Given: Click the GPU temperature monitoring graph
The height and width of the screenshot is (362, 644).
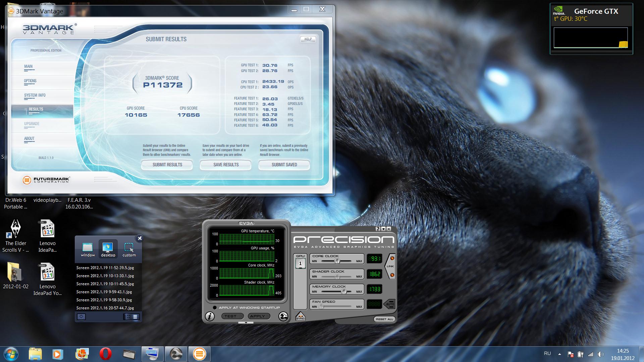Looking at the screenshot, I should pos(247,239).
